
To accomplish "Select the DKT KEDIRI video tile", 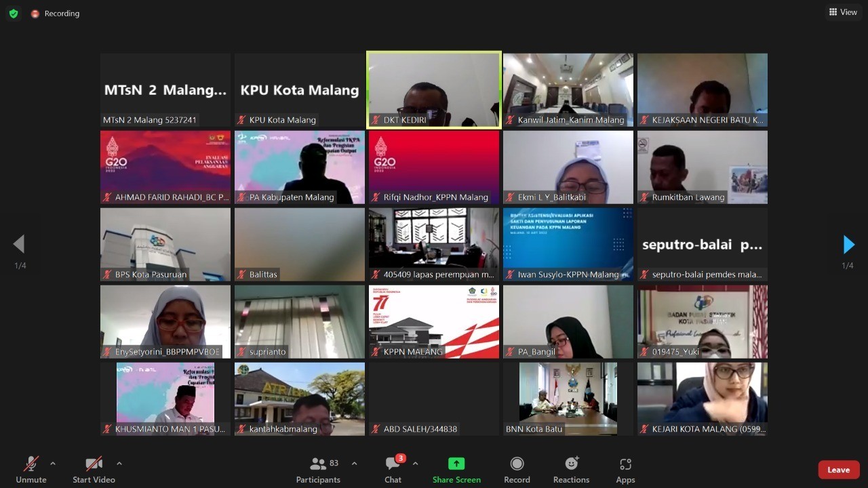I will click(x=434, y=89).
